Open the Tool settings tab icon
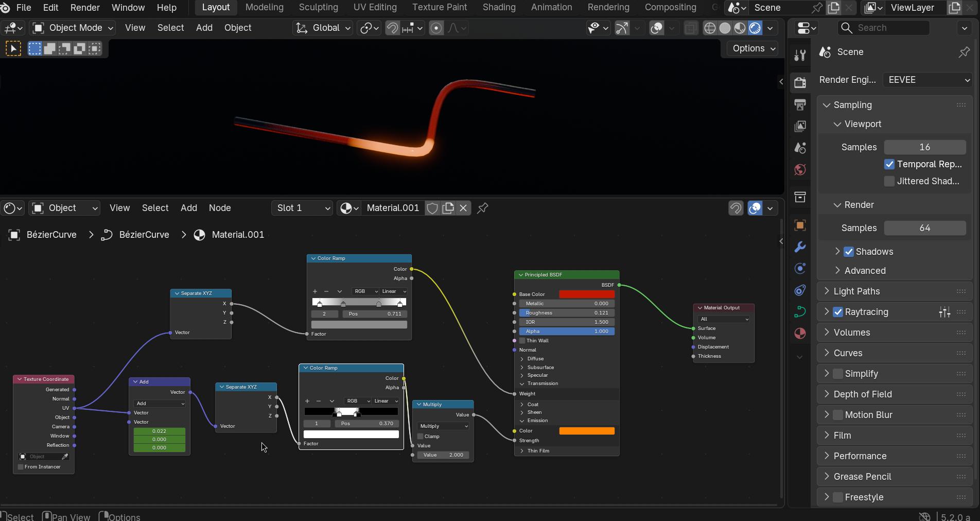Image resolution: width=980 pixels, height=521 pixels. [800, 55]
